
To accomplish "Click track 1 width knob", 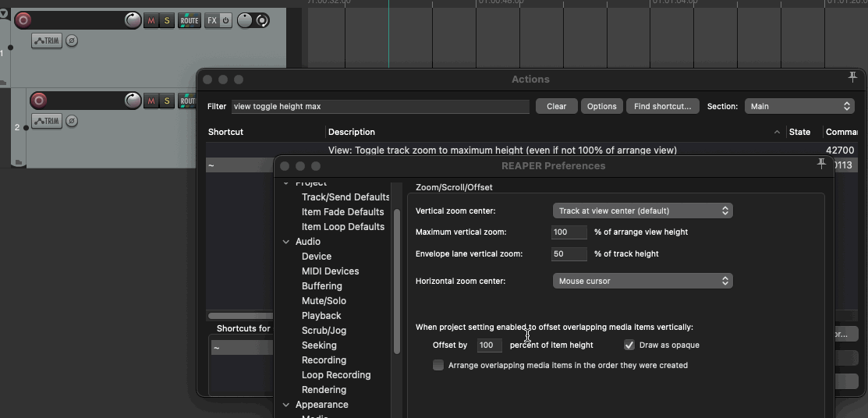I will pyautogui.click(x=262, y=20).
